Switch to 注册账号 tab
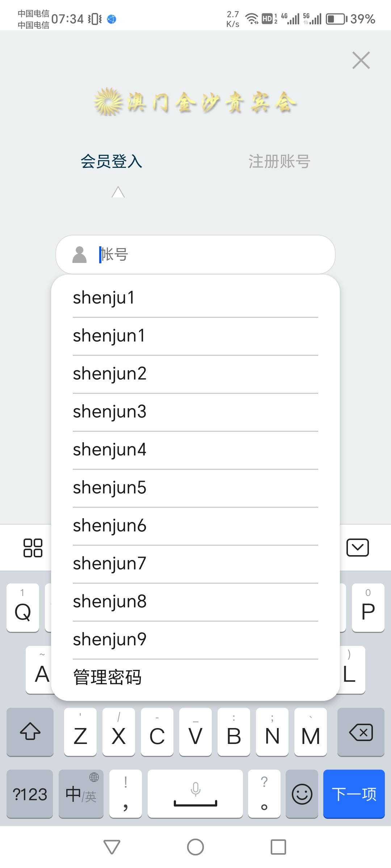 279,161
